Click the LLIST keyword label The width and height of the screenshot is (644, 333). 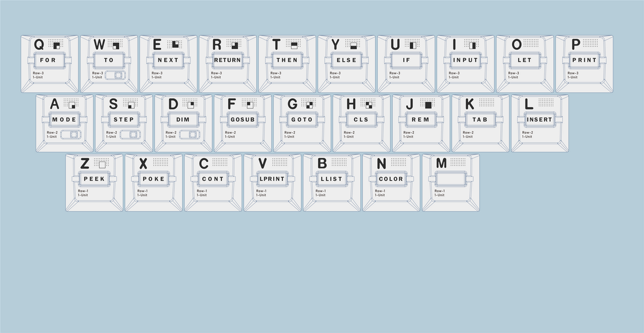[x=332, y=179]
